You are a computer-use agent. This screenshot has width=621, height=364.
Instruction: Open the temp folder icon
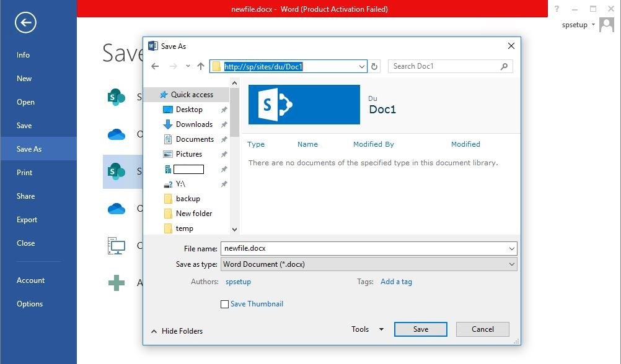click(x=168, y=228)
